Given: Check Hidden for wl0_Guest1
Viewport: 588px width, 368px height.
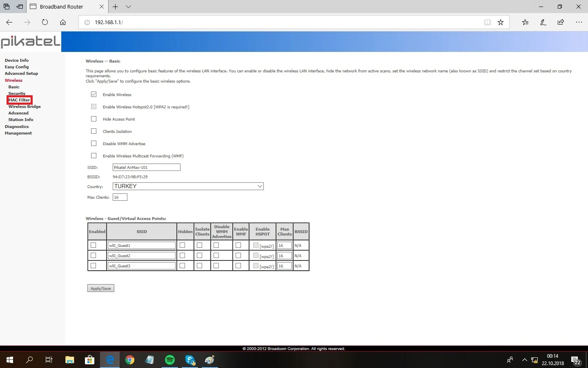Looking at the screenshot, I should pyautogui.click(x=183, y=245).
